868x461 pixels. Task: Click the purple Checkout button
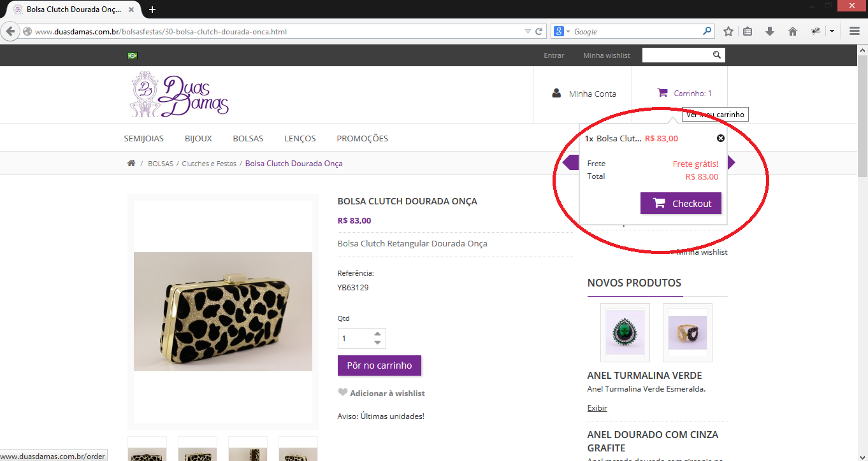(681, 204)
